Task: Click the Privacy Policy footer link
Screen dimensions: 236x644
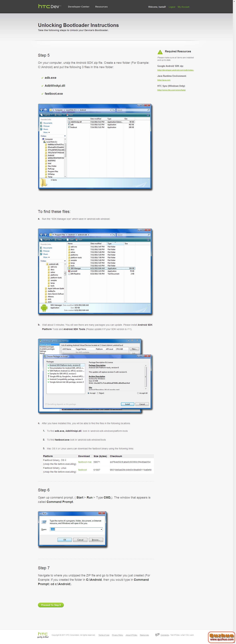Action: (x=117, y=635)
